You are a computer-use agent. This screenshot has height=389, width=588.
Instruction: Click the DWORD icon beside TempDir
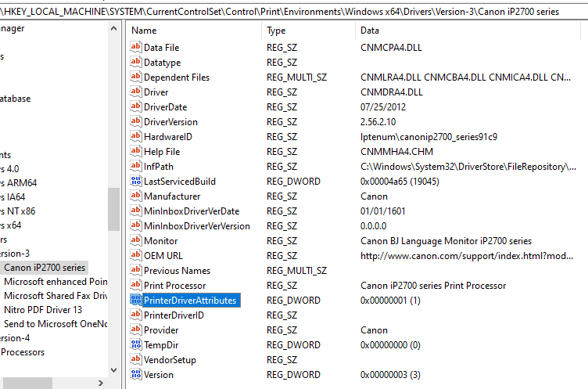pos(136,344)
